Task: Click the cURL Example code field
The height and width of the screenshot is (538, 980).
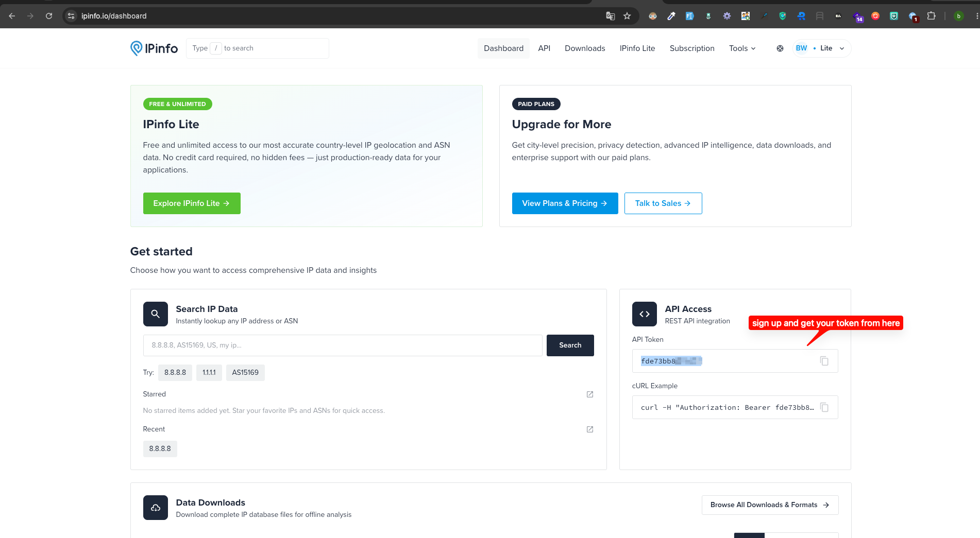Action: pos(735,407)
